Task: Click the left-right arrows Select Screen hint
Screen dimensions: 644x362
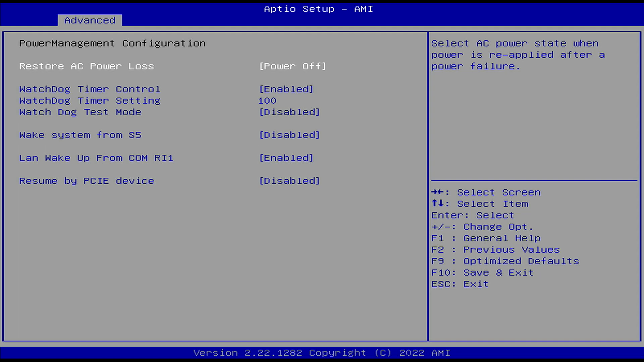Action: click(x=486, y=192)
